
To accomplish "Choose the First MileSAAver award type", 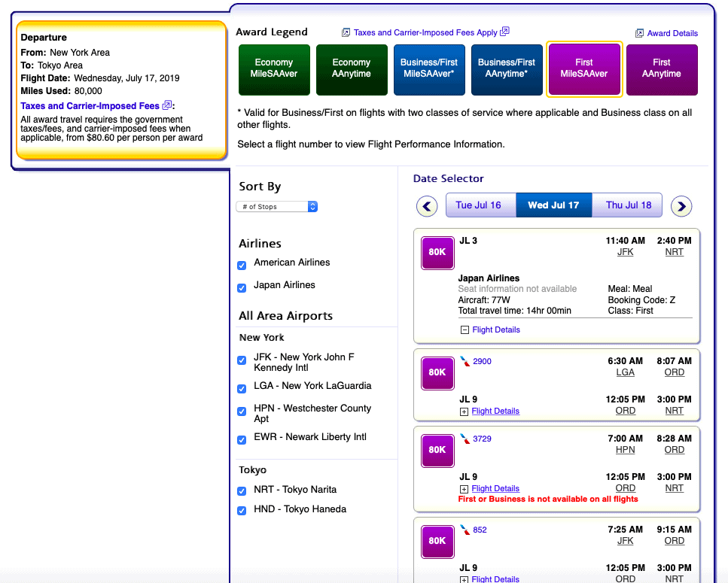I will click(x=584, y=69).
